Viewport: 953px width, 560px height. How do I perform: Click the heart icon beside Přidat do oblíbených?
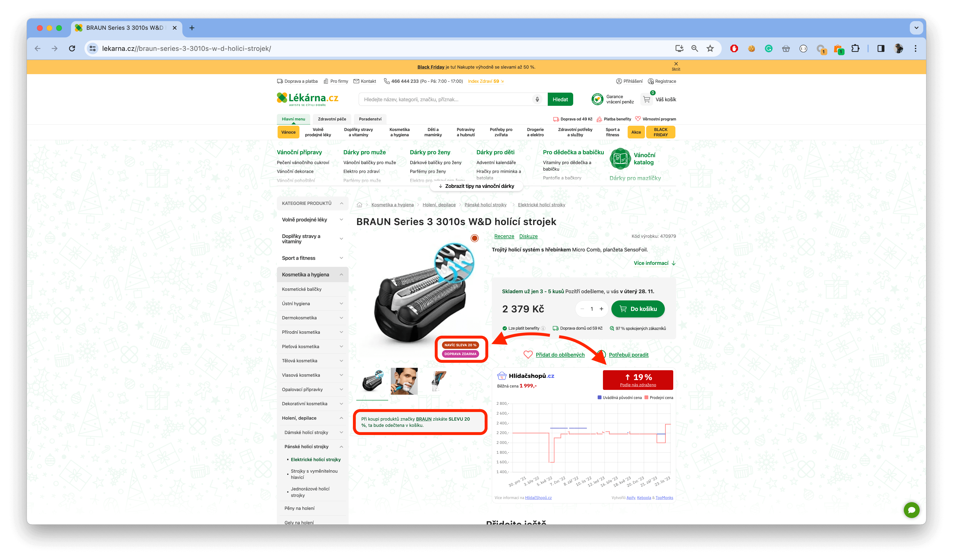pyautogui.click(x=528, y=355)
